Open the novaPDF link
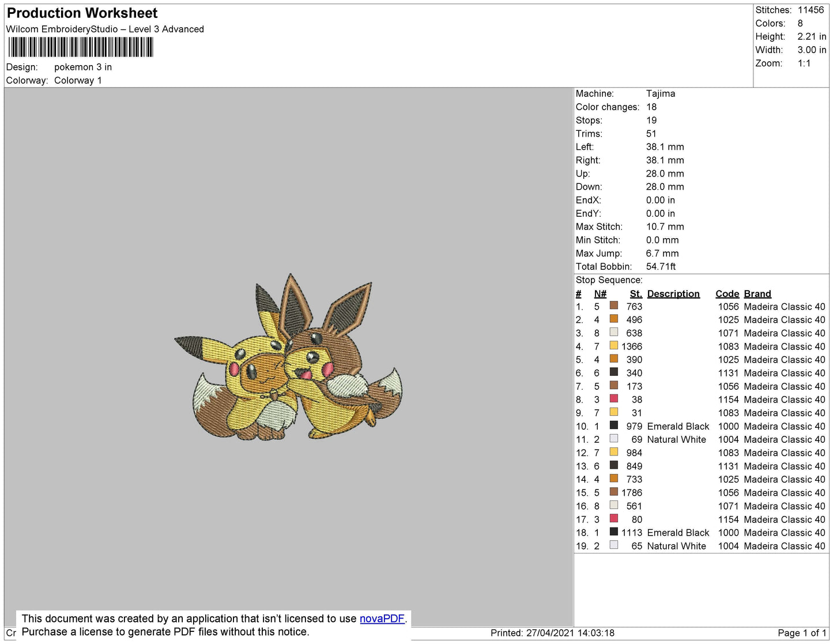The height and width of the screenshot is (644, 833). [382, 619]
